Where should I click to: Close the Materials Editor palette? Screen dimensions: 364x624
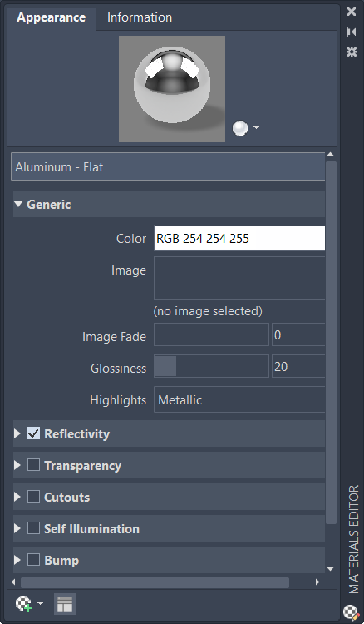pos(352,12)
